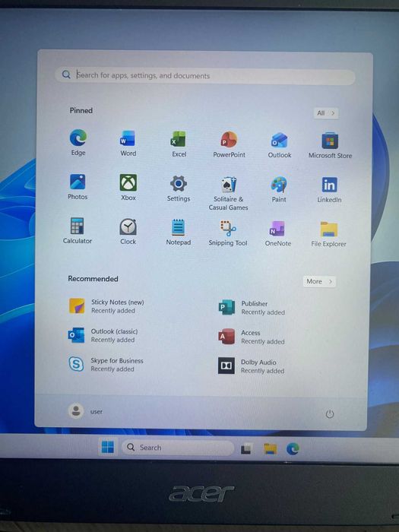Open Skype for Business recommendation
Image resolution: width=399 pixels, height=532 pixels.
pos(106,364)
